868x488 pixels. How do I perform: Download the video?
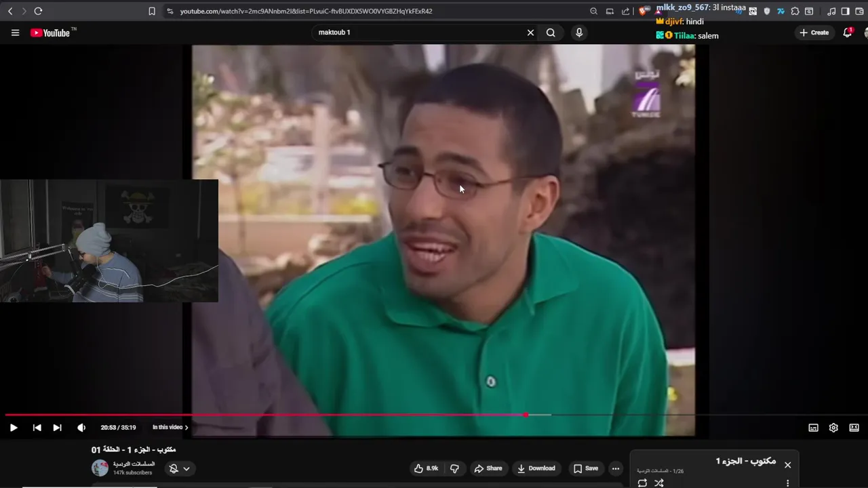pos(536,468)
